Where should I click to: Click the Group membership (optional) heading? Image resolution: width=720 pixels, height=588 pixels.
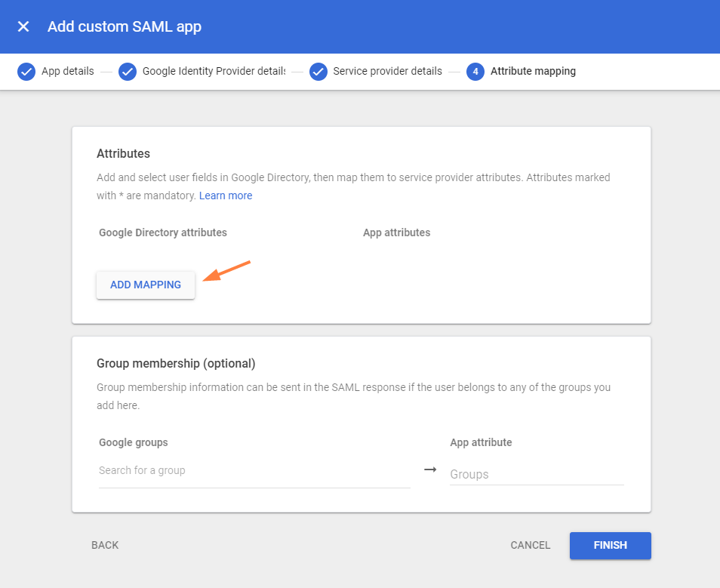(176, 363)
